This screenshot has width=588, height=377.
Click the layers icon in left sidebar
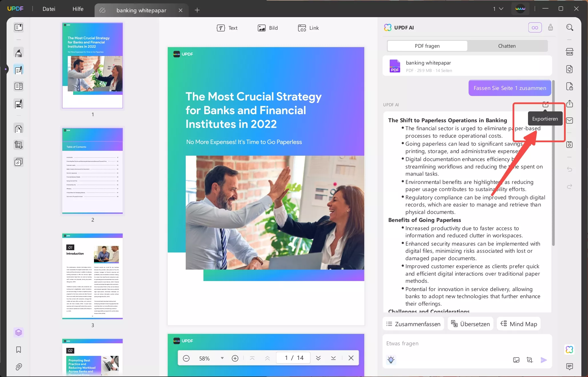point(19,332)
